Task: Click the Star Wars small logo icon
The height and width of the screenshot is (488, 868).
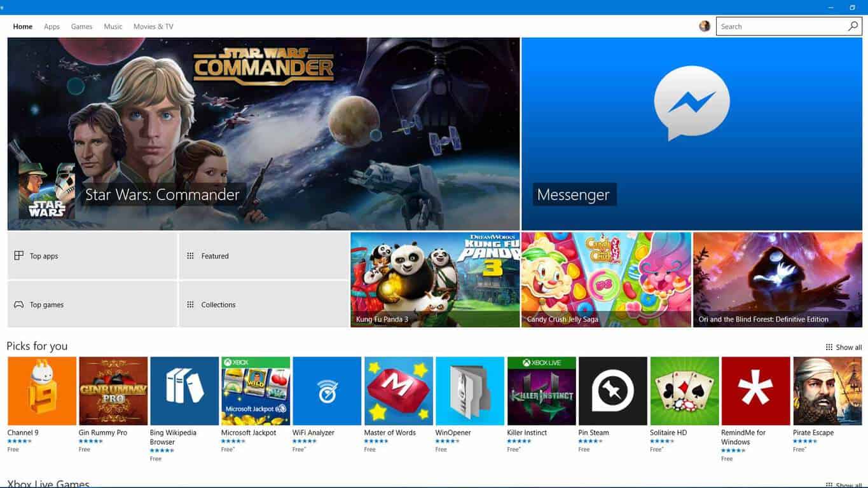Action: 46,191
